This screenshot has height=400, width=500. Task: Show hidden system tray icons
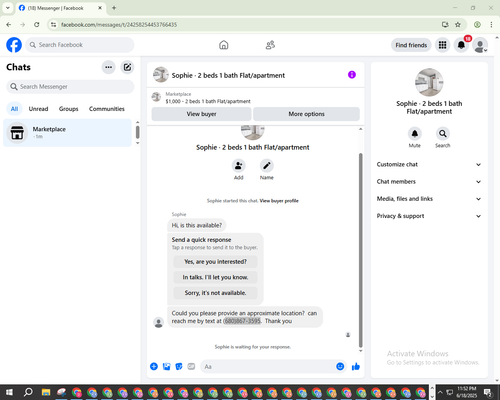coord(440,392)
